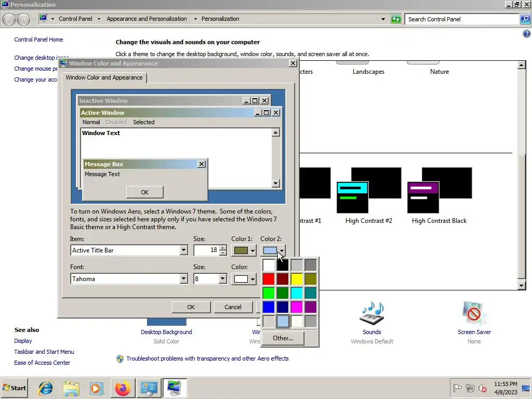
Task: Click the OK button in the dialog
Action: pos(191,307)
